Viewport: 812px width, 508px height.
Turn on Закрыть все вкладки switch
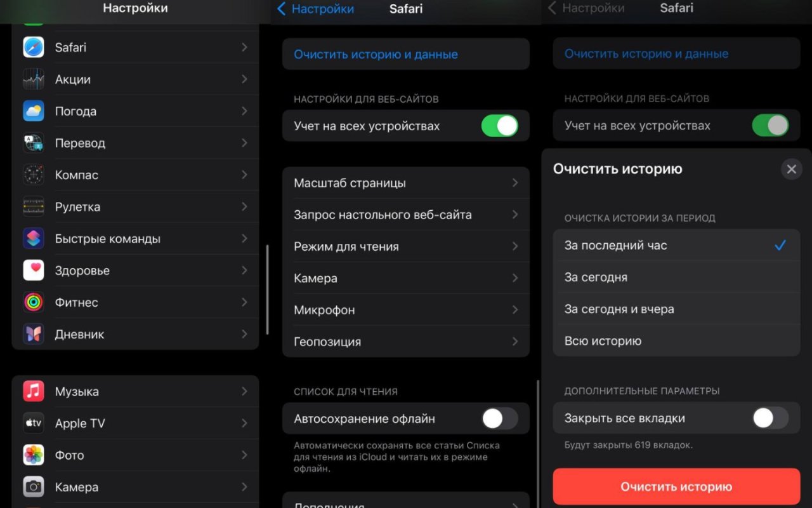[770, 418]
